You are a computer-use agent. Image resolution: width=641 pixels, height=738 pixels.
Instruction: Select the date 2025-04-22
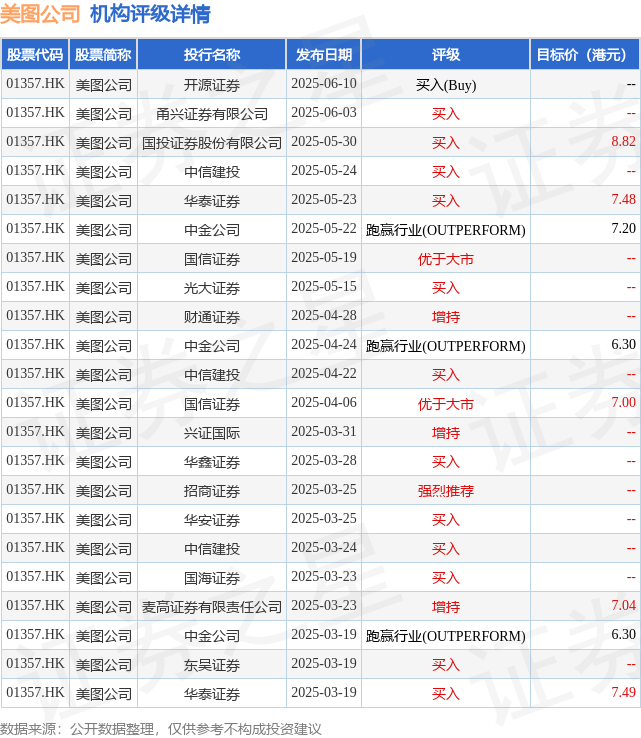324,373
